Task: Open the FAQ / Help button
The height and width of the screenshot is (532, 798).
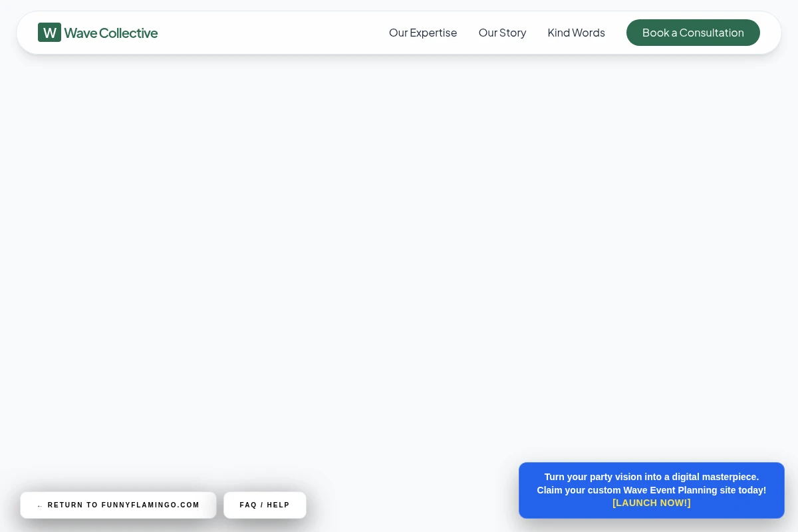Action: pos(265,505)
